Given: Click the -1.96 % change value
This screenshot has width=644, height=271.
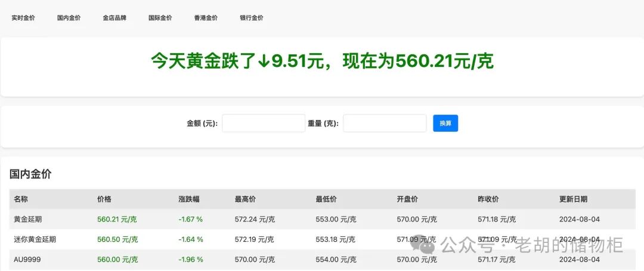Looking at the screenshot, I should [x=191, y=260].
